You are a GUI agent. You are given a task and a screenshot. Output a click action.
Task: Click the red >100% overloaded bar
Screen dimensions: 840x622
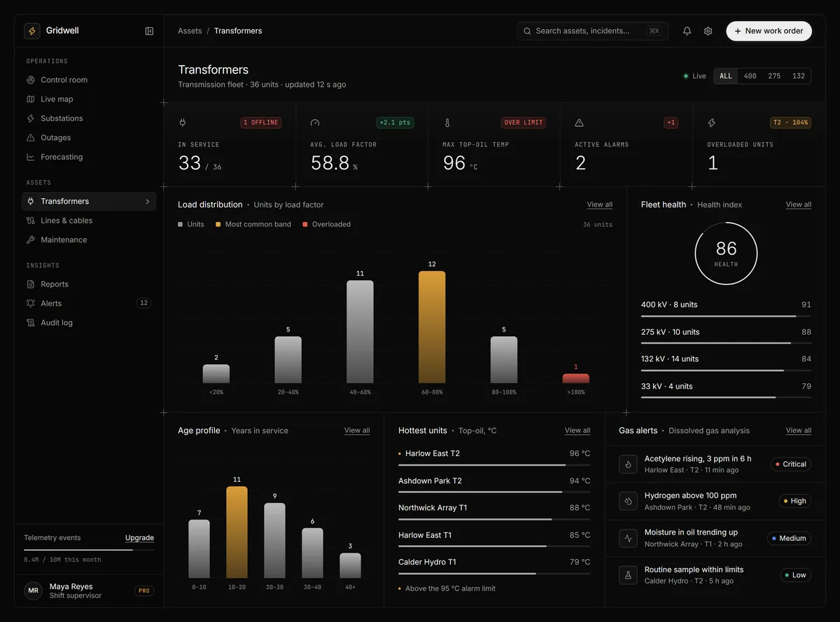(x=576, y=378)
